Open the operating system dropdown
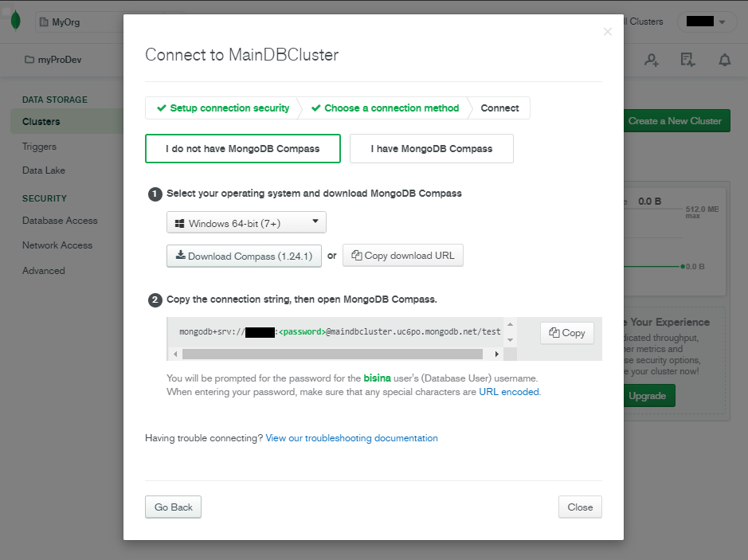748x560 pixels. (x=246, y=223)
